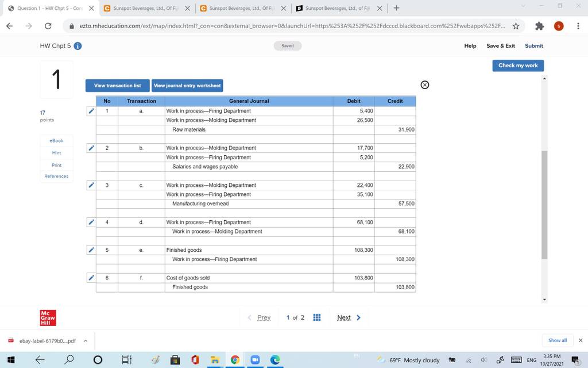This screenshot has width=588, height=368.
Task: Select the Cost of goods sold row
Action: click(x=256, y=278)
